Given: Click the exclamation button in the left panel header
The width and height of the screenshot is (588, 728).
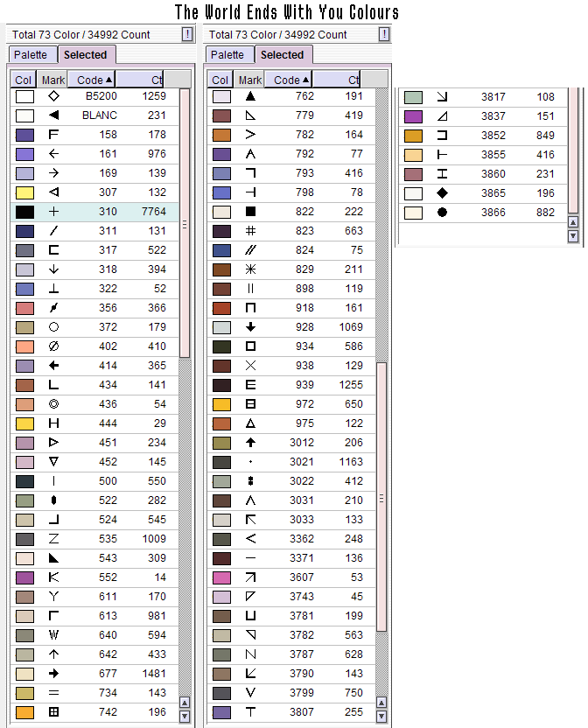Looking at the screenshot, I should pos(187,34).
